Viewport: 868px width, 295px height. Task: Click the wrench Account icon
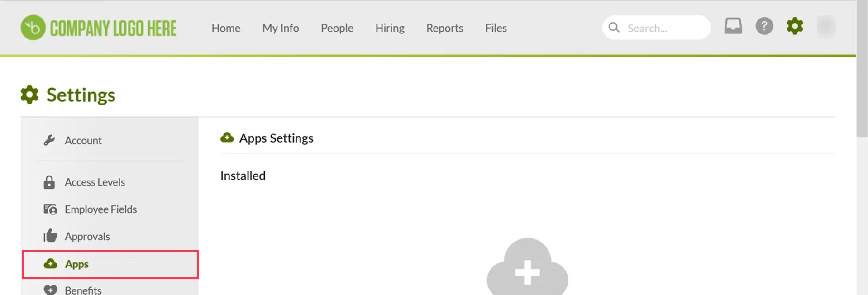(49, 140)
